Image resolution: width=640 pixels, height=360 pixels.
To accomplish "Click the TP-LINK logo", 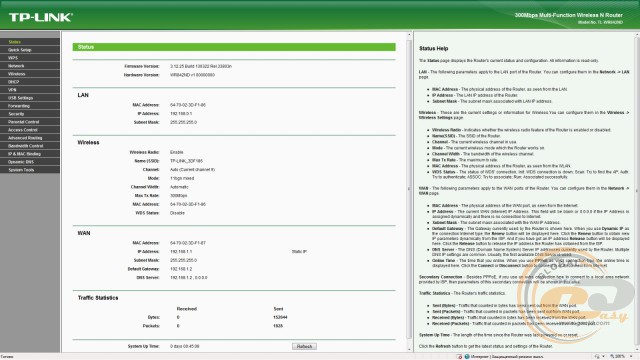I will (x=41, y=17).
